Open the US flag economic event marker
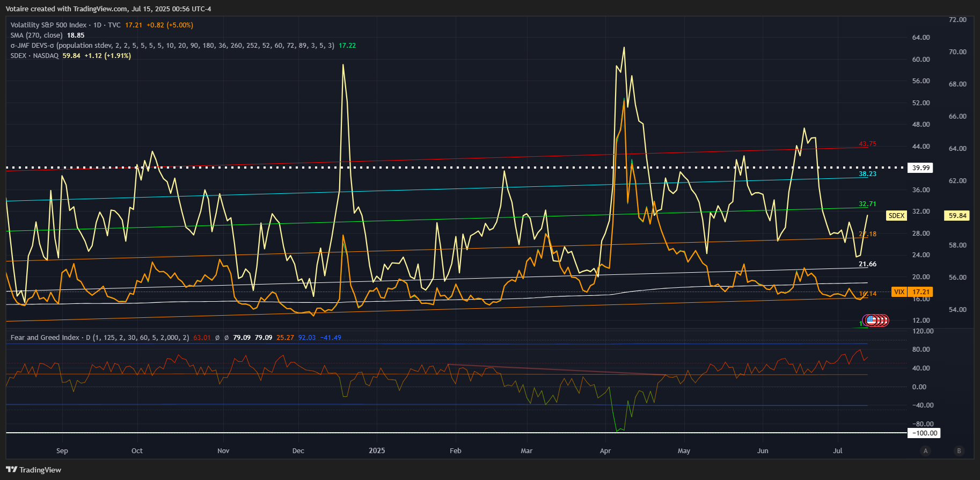Viewport: 980px width, 480px height. [872, 321]
